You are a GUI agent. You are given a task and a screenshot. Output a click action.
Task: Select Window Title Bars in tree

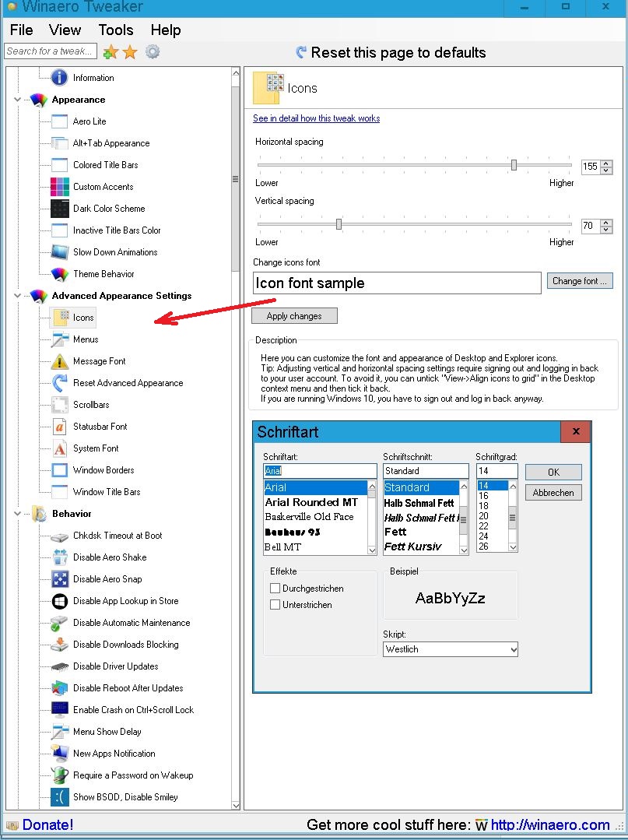[x=107, y=492]
